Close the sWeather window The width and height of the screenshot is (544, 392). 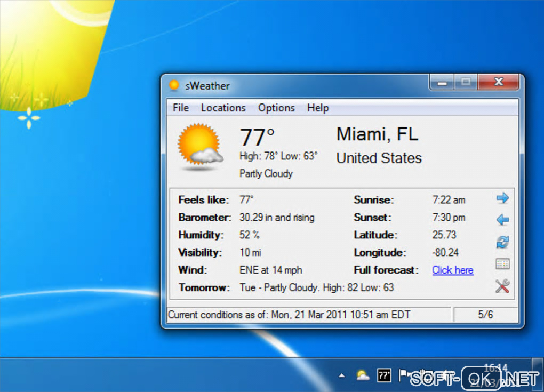[x=499, y=82]
